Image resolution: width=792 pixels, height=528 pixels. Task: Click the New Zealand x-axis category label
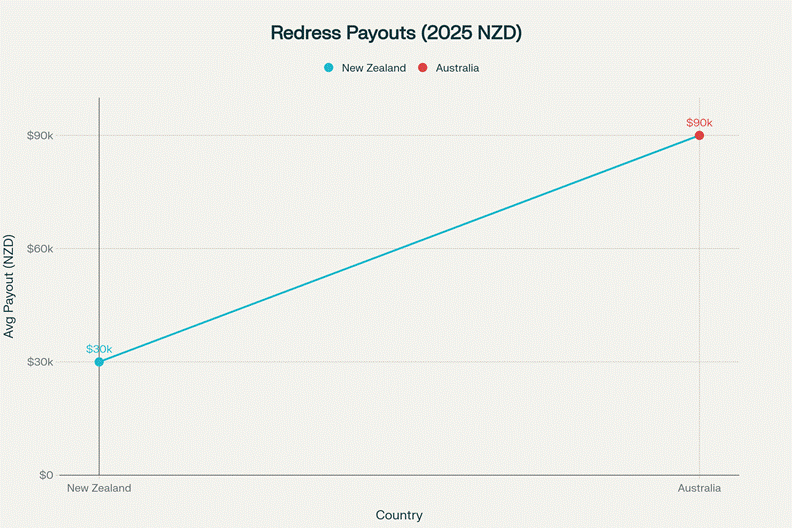tap(99, 488)
